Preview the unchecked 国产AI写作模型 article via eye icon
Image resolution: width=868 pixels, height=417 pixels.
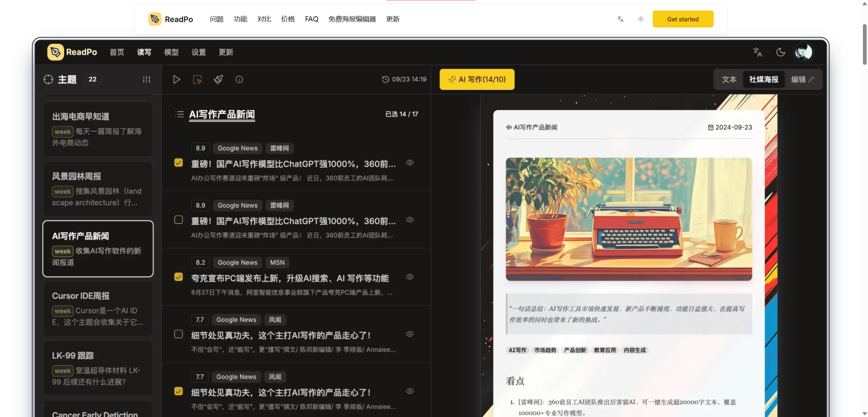click(x=410, y=220)
